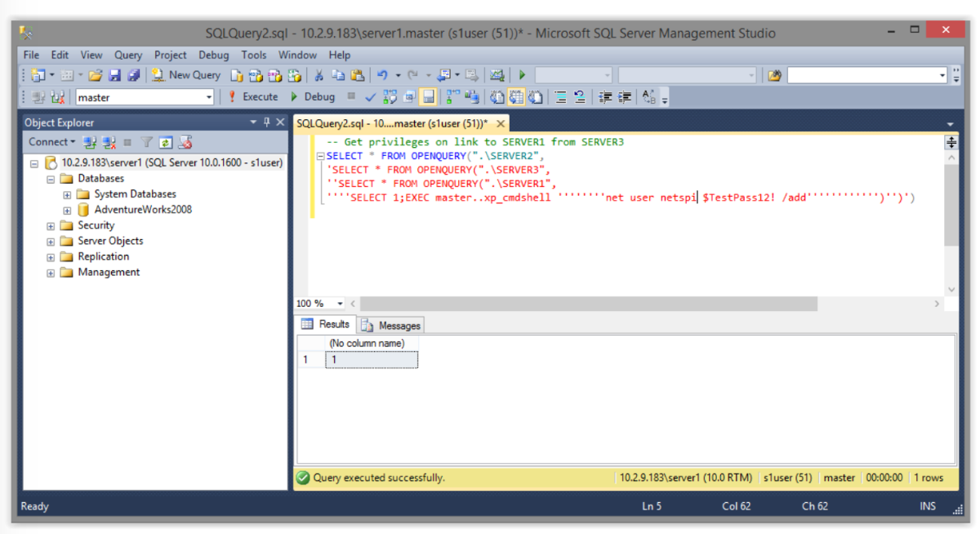Open the master database dropdown
Viewport: 980px width, 534px height.
208,96
